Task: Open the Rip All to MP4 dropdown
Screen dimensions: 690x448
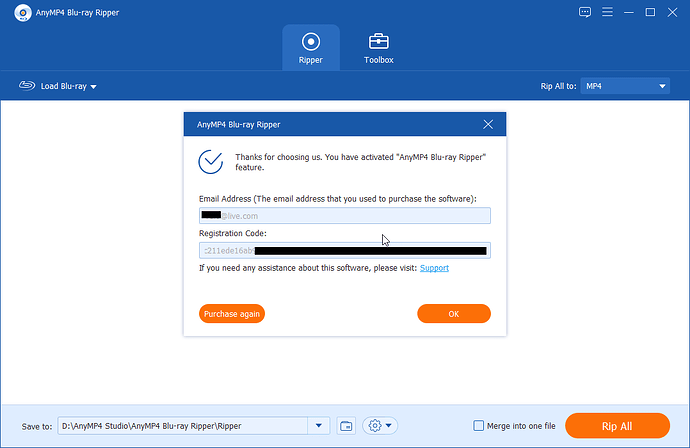Action: point(625,86)
